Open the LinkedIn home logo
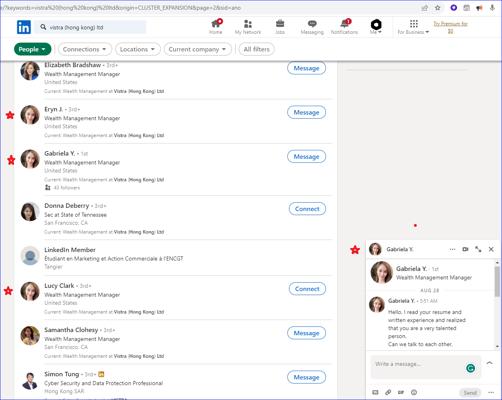Screen dimensions: 502x400 tap(24, 27)
